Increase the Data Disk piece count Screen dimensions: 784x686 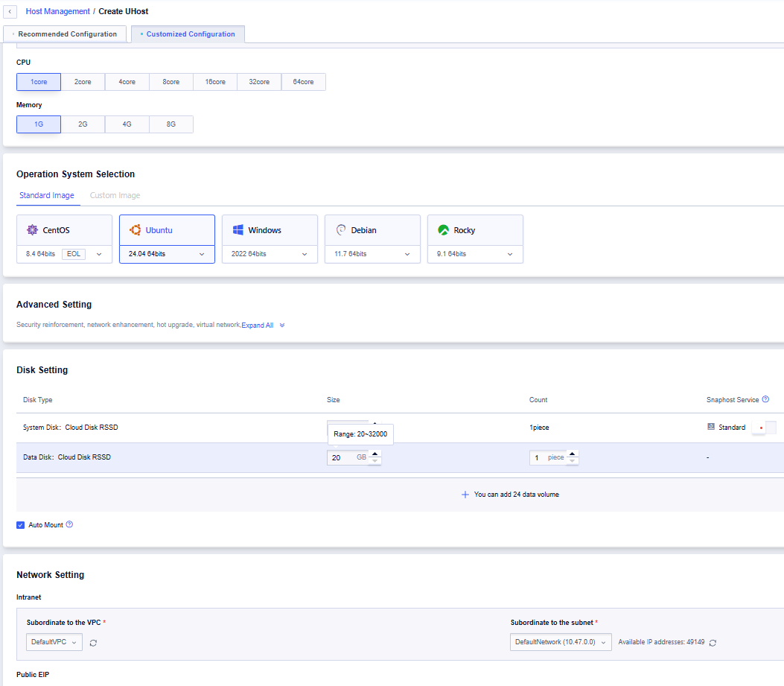tap(573, 454)
